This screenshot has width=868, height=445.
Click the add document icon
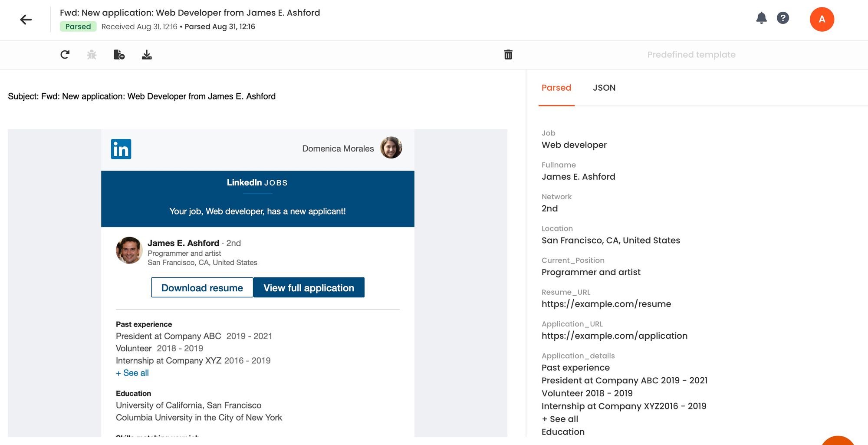[119, 55]
